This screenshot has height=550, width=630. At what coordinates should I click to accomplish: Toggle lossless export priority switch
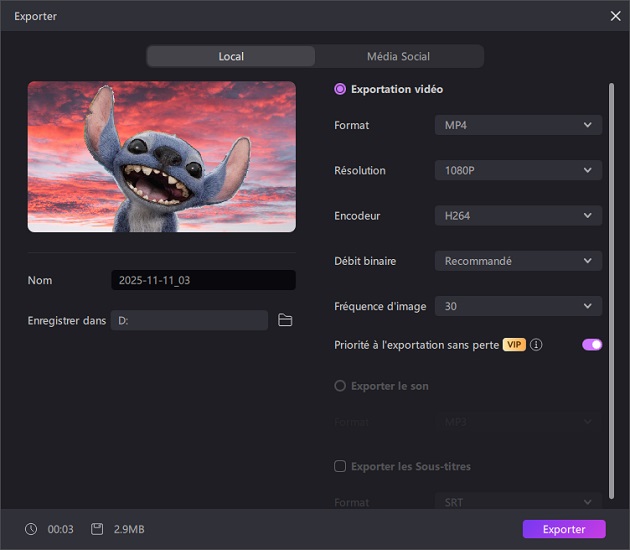592,345
